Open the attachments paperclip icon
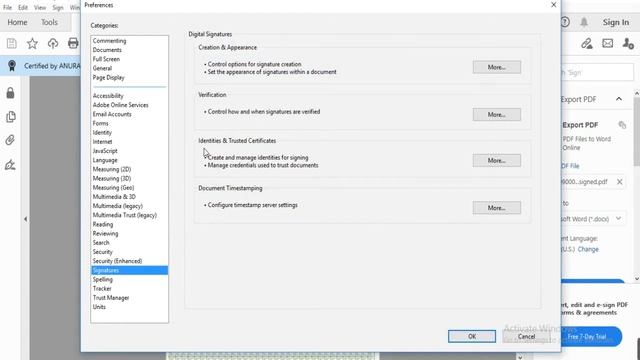 click(10, 140)
